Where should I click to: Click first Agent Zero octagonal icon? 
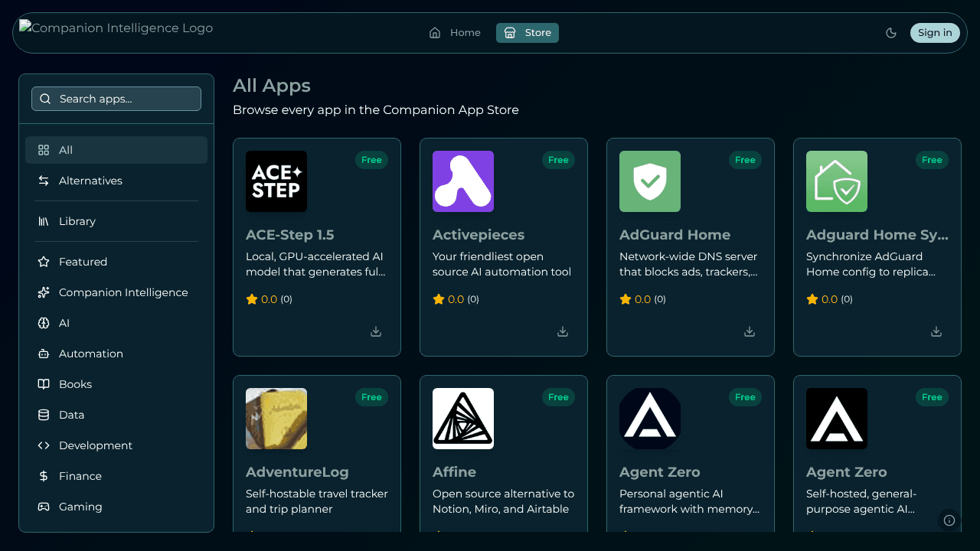(x=650, y=419)
